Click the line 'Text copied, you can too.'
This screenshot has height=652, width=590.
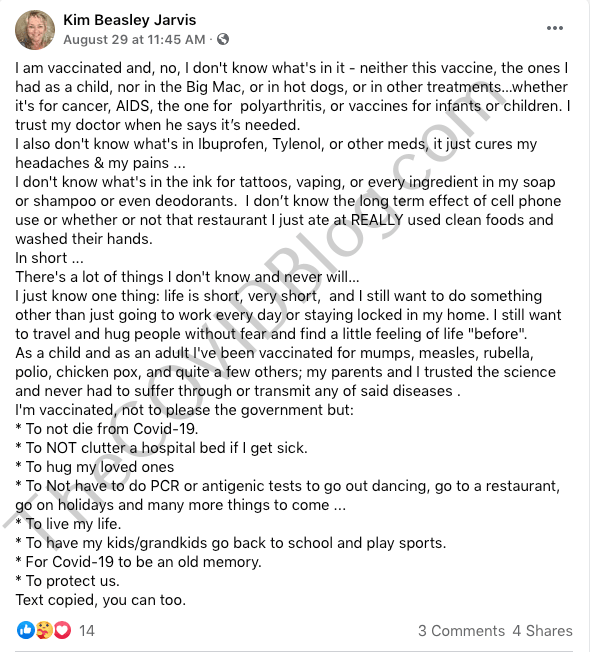point(101,600)
